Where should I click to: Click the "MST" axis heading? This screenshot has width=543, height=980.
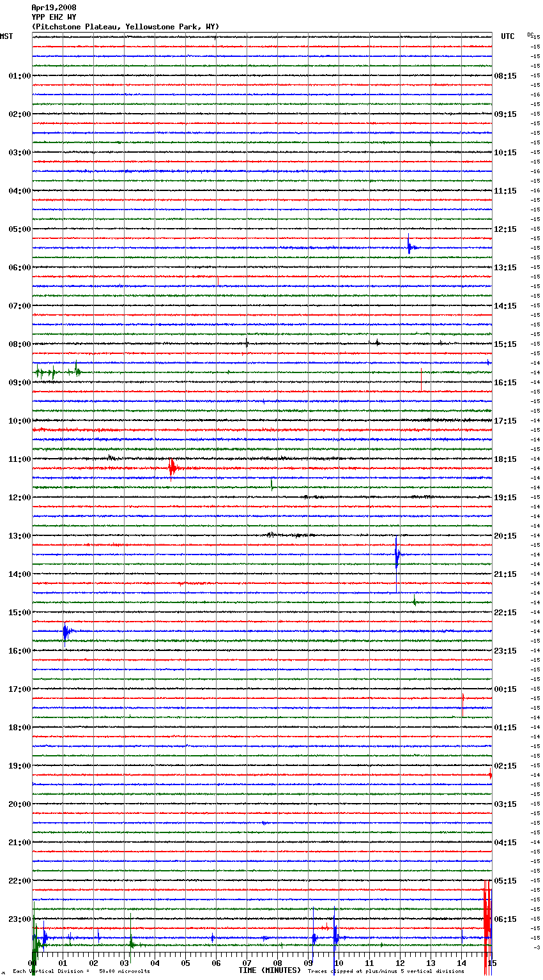[x=6, y=36]
